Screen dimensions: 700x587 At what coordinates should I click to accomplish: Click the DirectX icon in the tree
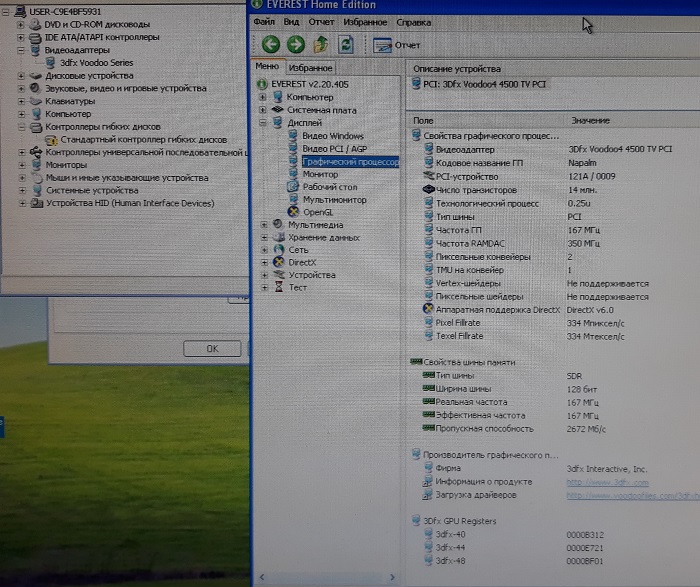(279, 262)
